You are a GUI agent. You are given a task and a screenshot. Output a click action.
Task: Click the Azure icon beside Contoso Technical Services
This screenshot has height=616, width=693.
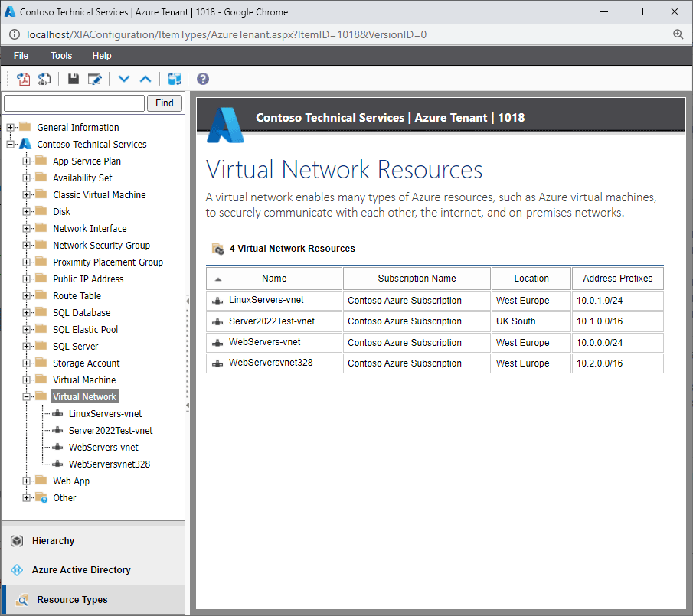(x=25, y=144)
